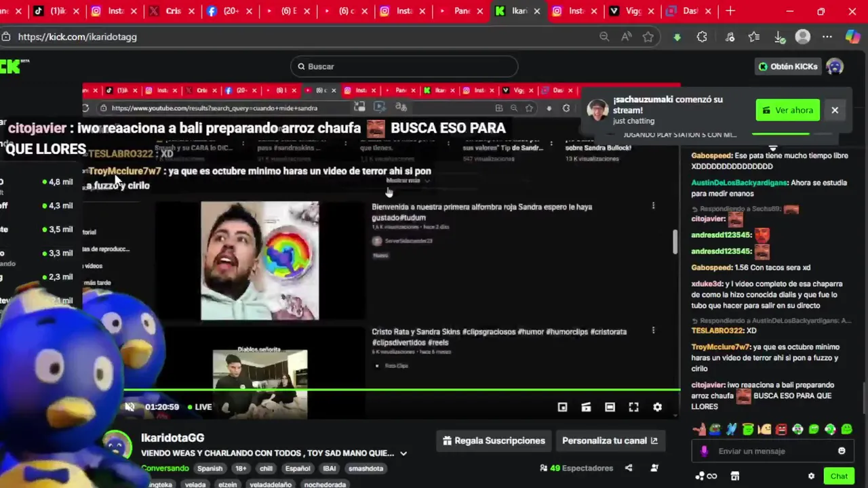
Task: Click the LIVE indicator in player
Action: pyautogui.click(x=199, y=407)
